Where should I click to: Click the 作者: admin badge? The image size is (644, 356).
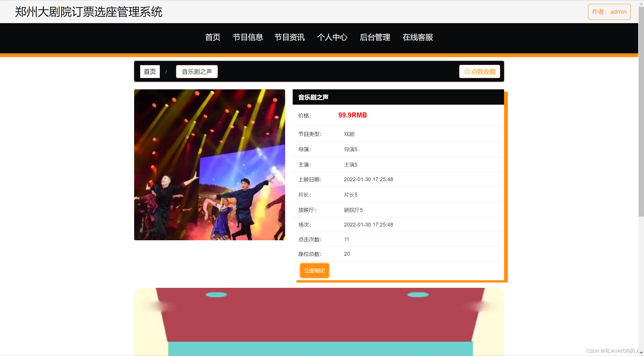pyautogui.click(x=609, y=12)
